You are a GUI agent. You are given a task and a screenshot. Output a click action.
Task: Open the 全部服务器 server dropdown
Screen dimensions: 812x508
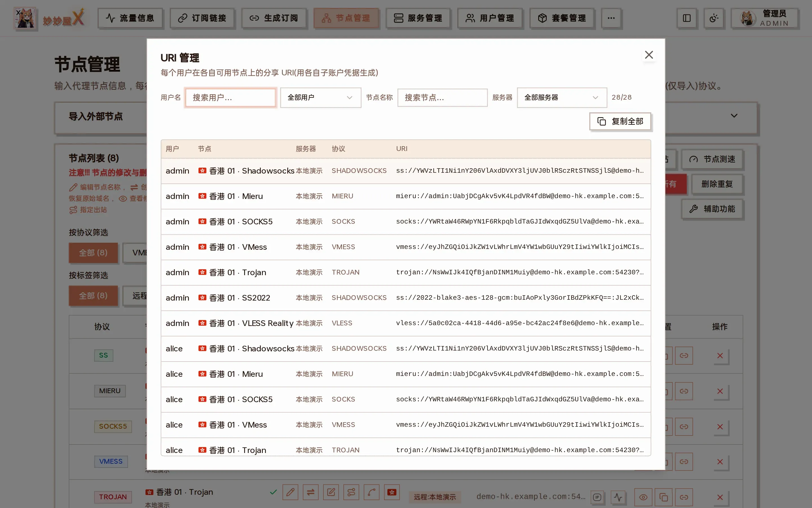tap(562, 97)
